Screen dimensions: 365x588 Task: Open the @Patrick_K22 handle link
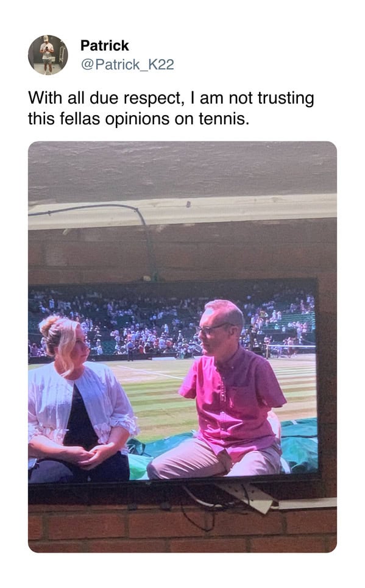(x=127, y=65)
